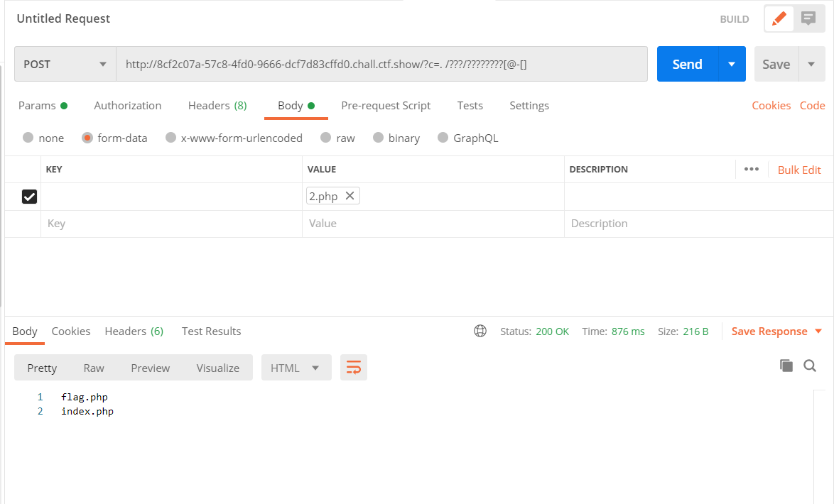
Task: Open the comments icon next to Build
Action: 808,19
